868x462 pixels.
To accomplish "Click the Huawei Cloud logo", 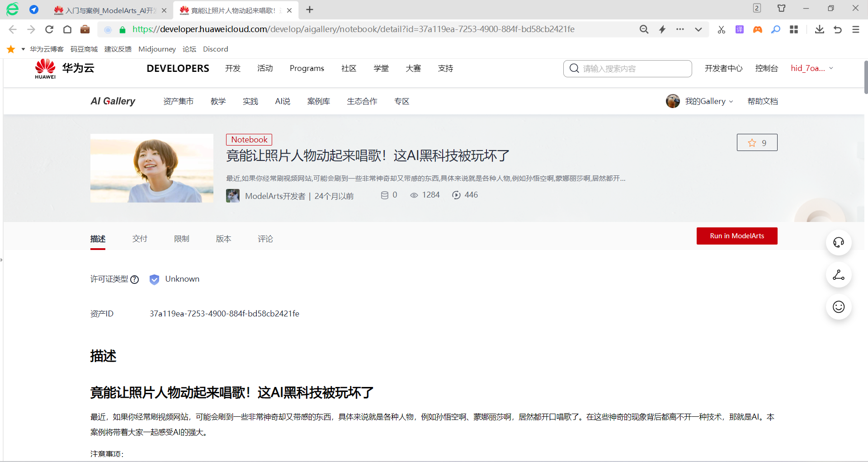I will tap(65, 69).
